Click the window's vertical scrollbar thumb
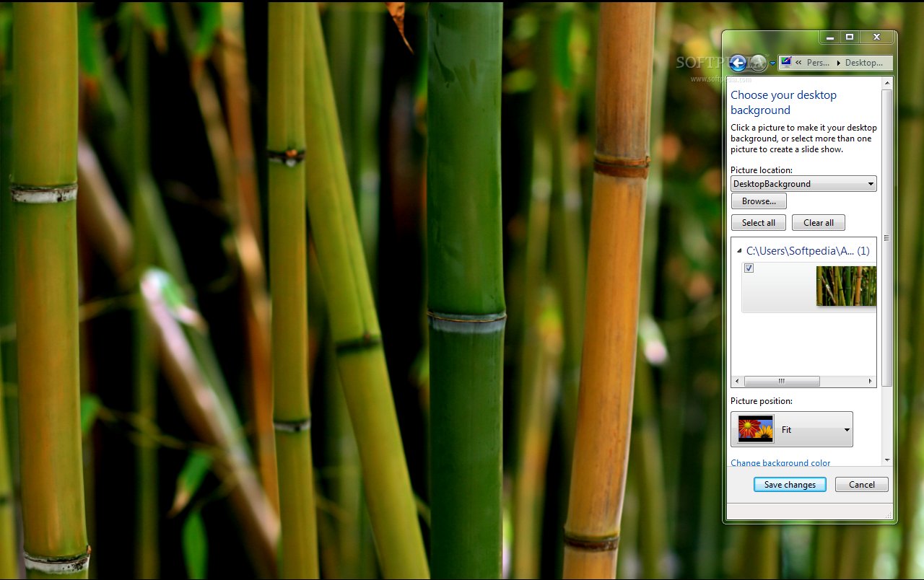 pyautogui.click(x=887, y=237)
